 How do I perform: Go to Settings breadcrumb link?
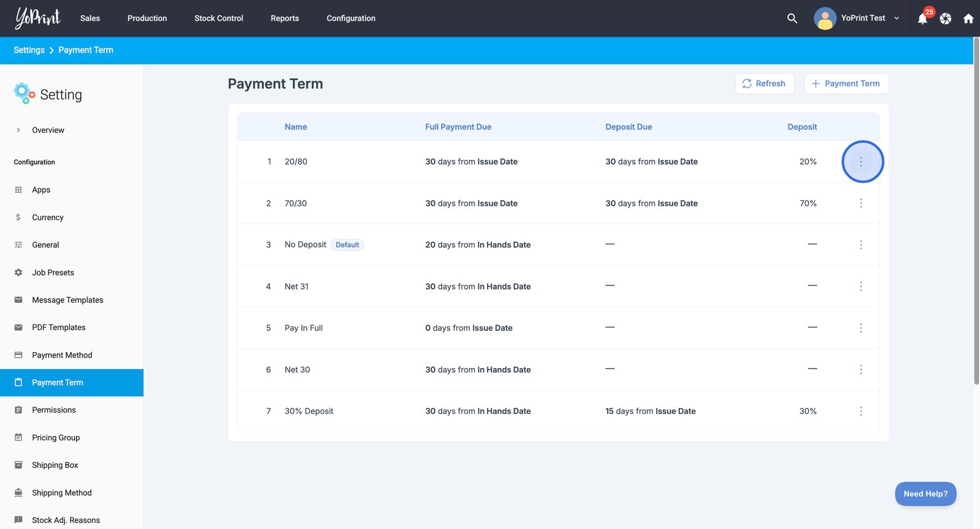[29, 50]
